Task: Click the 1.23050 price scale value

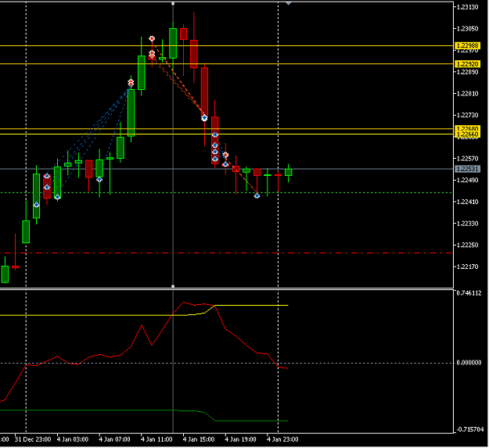Action: pyautogui.click(x=467, y=29)
